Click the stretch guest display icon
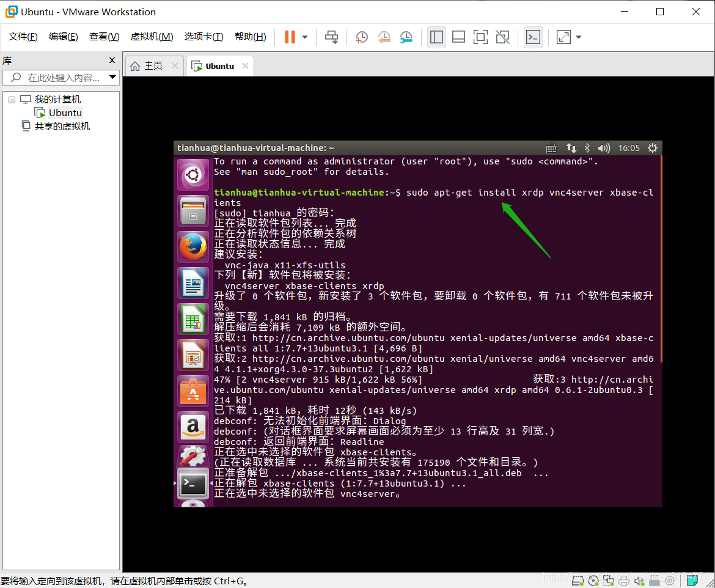This screenshot has width=715, height=588. pyautogui.click(x=563, y=37)
